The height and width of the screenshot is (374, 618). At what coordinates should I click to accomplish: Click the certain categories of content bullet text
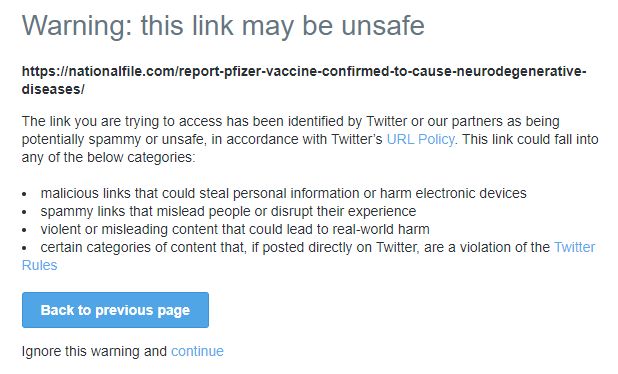point(295,247)
